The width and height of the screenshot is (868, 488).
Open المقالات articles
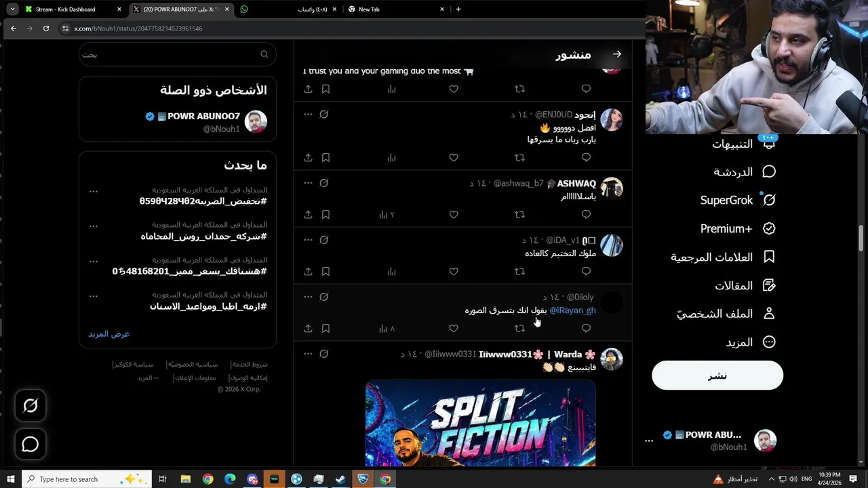click(745, 286)
